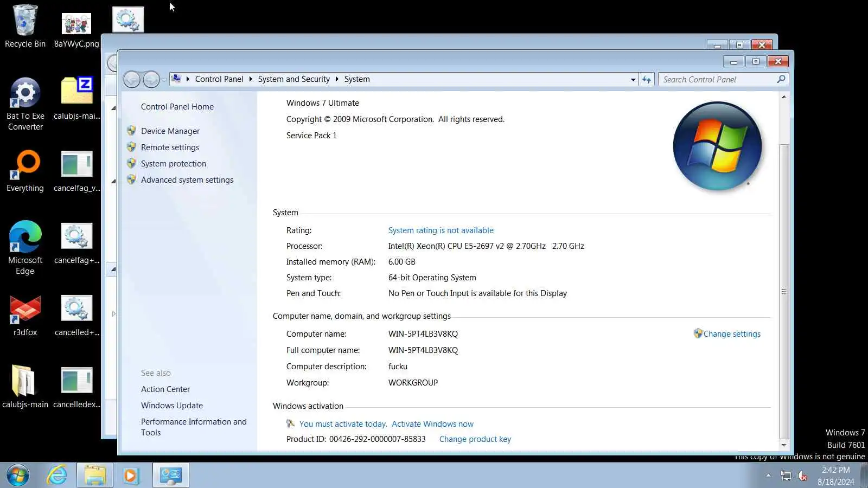868x488 pixels.
Task: Open Advanced system settings
Action: tap(187, 180)
